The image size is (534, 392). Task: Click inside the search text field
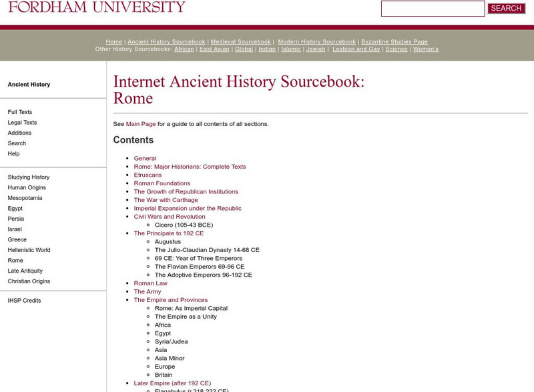coord(434,8)
